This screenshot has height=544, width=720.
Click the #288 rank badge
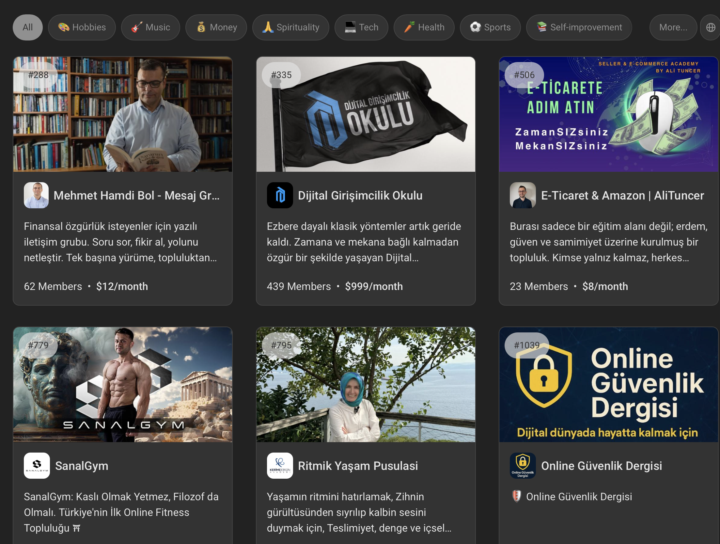pos(38,74)
